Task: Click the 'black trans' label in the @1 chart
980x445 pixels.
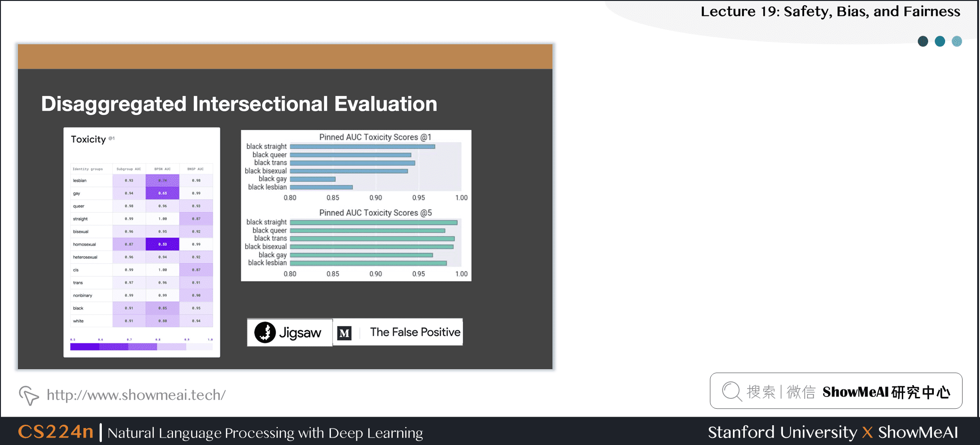Action: coord(271,162)
